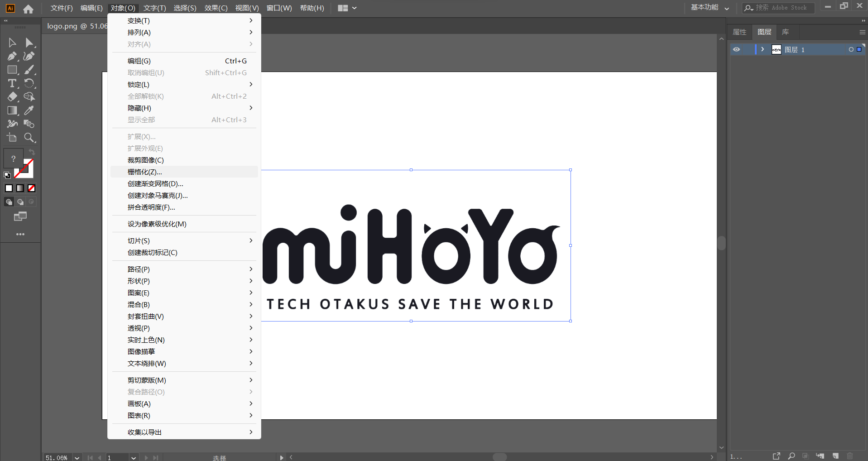Select the Curvature tool
Image resolution: width=868 pixels, height=461 pixels.
(29, 56)
